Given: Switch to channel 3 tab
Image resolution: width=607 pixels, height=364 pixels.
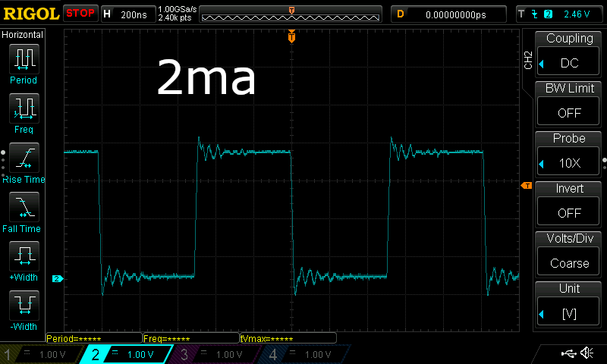Looking at the screenshot, I should (217, 354).
